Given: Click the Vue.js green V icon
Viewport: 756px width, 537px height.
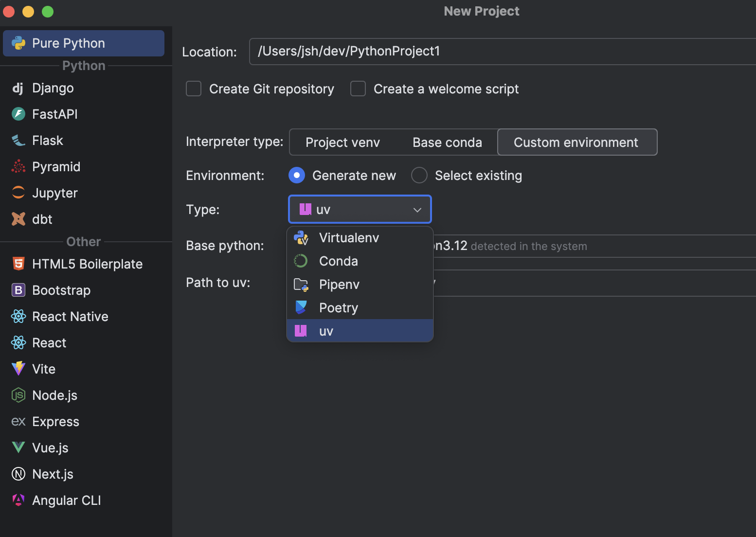Looking at the screenshot, I should click(18, 447).
